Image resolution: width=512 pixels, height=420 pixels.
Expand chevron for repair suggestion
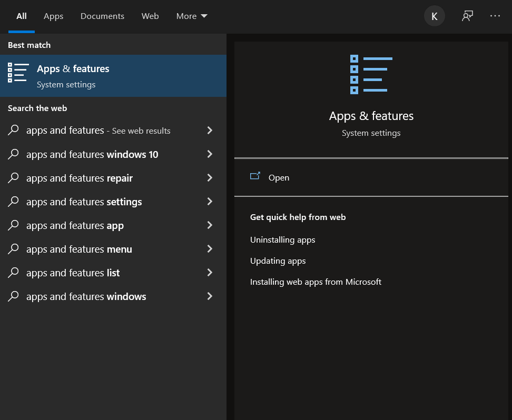click(210, 178)
